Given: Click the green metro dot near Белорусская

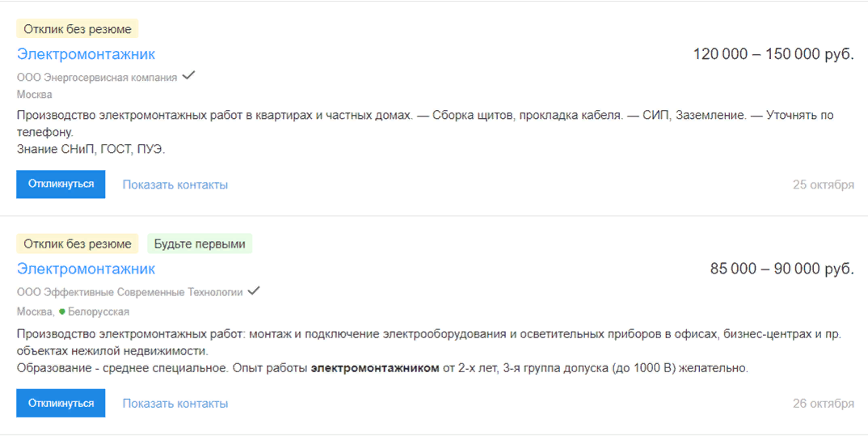Looking at the screenshot, I should (61, 311).
